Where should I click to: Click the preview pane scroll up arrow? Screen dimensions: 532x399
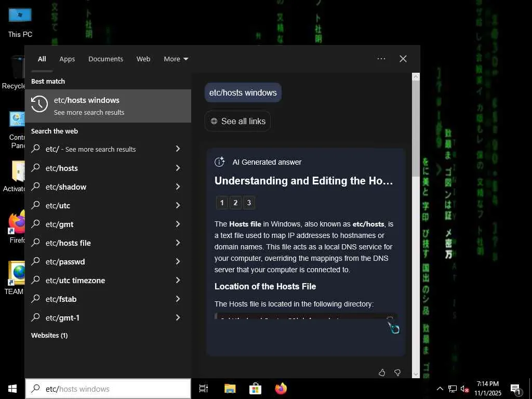coord(416,77)
